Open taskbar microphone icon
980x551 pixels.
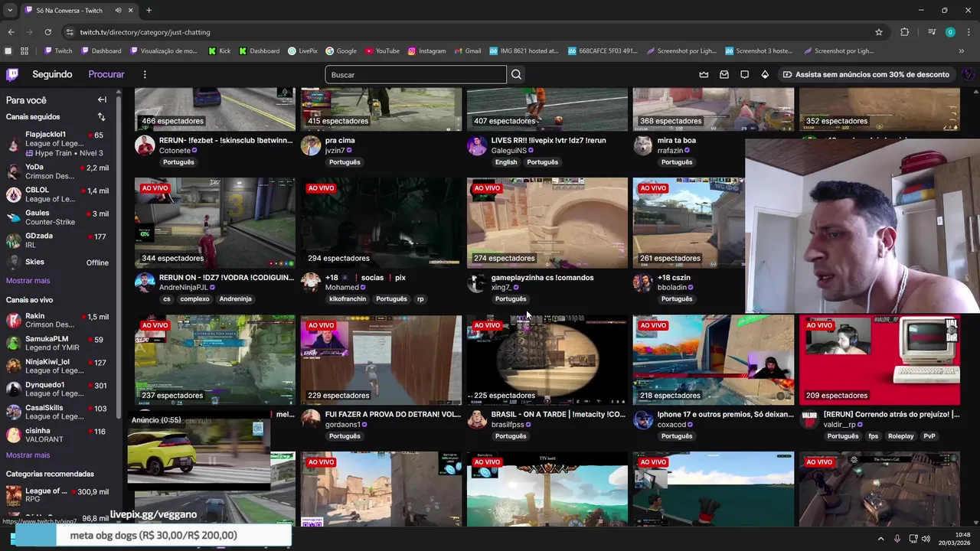point(897,539)
